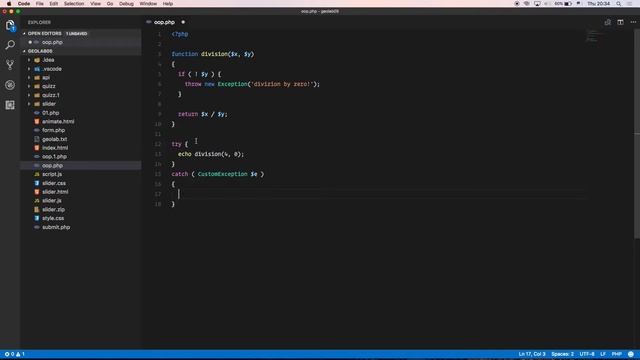This screenshot has height=360, width=640.
Task: Open the File menu
Action: pyautogui.click(x=40, y=4)
